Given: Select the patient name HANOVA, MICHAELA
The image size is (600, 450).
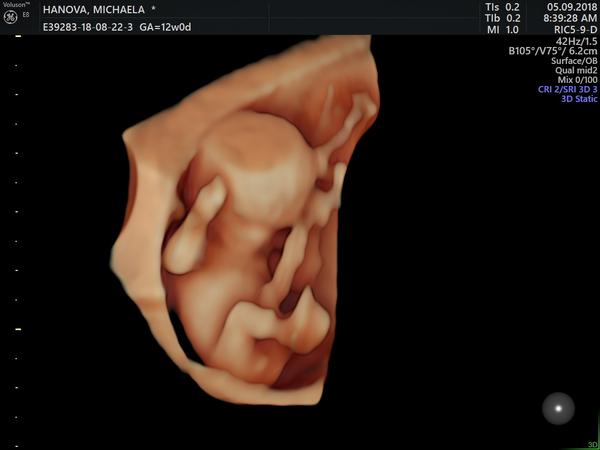Looking at the screenshot, I should [94, 8].
